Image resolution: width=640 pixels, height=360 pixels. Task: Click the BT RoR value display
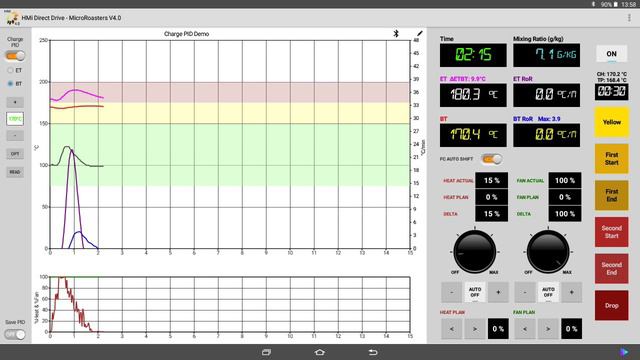tap(547, 135)
